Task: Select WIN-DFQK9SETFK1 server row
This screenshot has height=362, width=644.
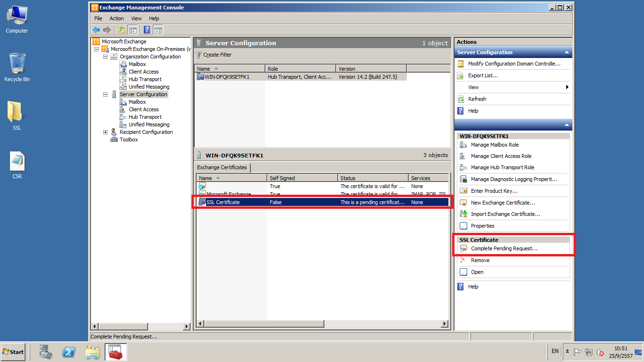Action: (x=227, y=77)
